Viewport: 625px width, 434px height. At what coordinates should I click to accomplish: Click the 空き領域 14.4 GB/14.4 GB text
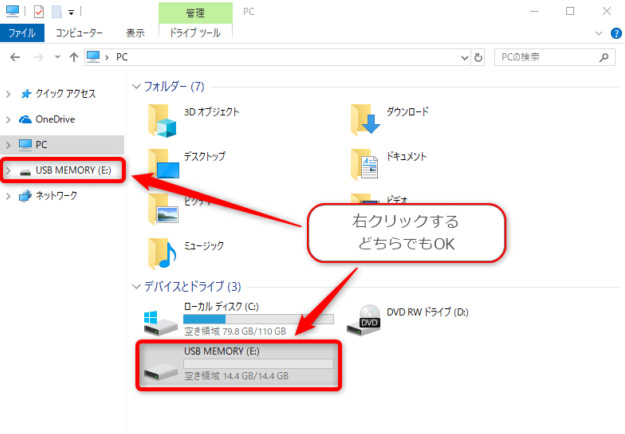236,376
